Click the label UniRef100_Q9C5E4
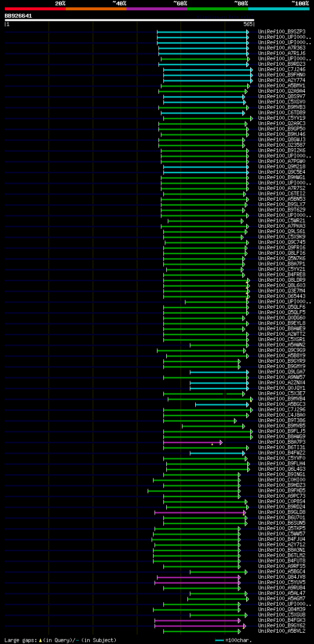Image resolution: width=314 pixels, height=644 pixels. [282, 172]
